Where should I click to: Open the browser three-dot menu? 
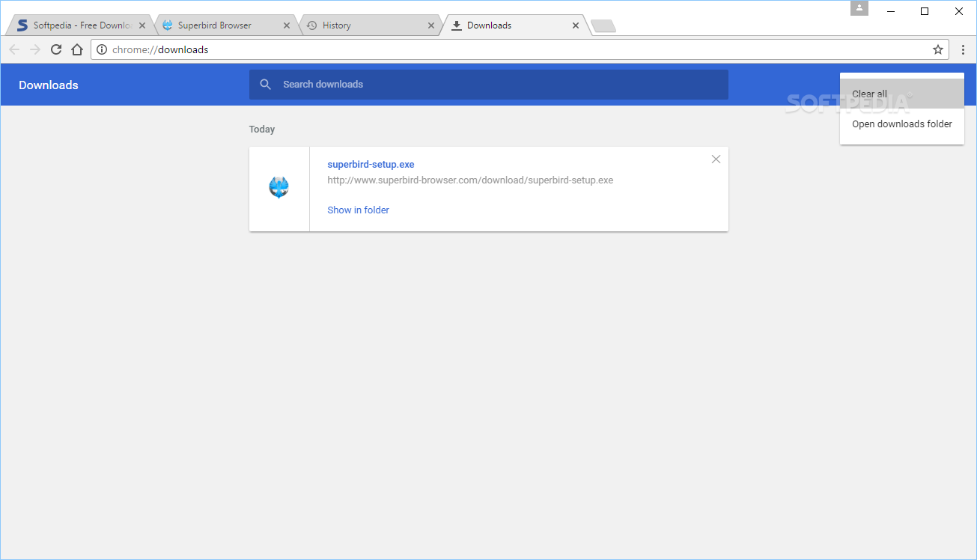pyautogui.click(x=963, y=49)
